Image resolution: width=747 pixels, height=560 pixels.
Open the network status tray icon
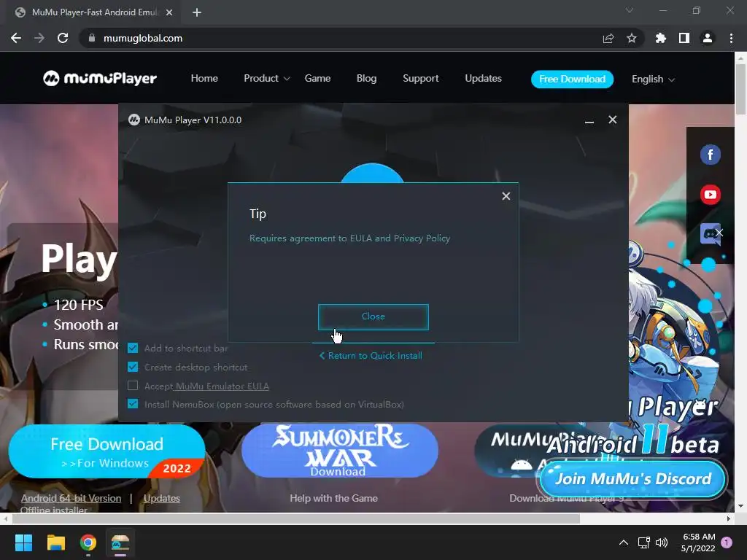pyautogui.click(x=644, y=542)
